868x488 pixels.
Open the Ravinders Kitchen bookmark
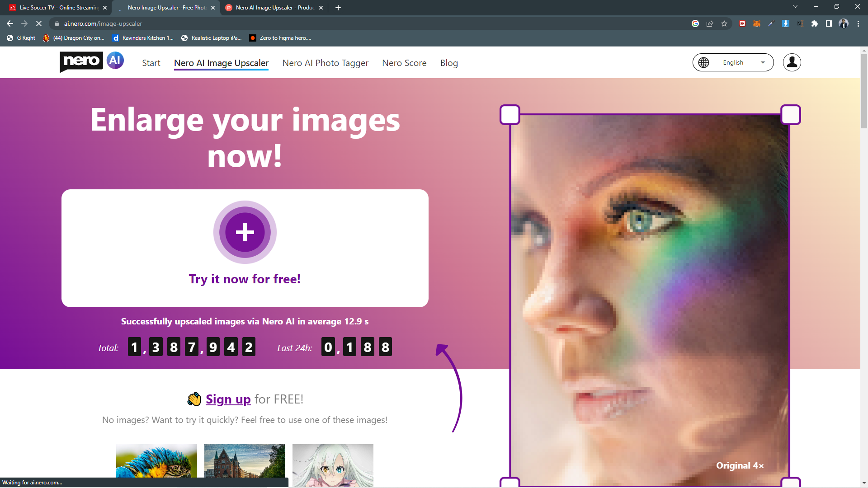click(143, 38)
